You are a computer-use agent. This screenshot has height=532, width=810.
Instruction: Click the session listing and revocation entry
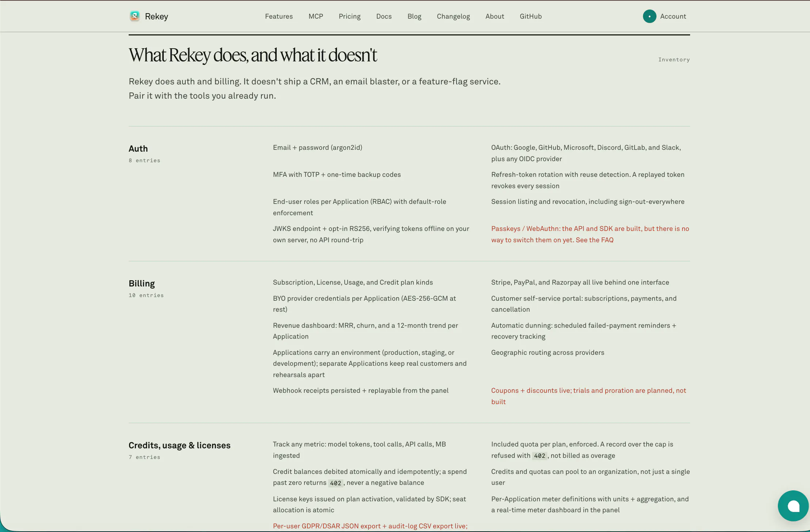588,202
